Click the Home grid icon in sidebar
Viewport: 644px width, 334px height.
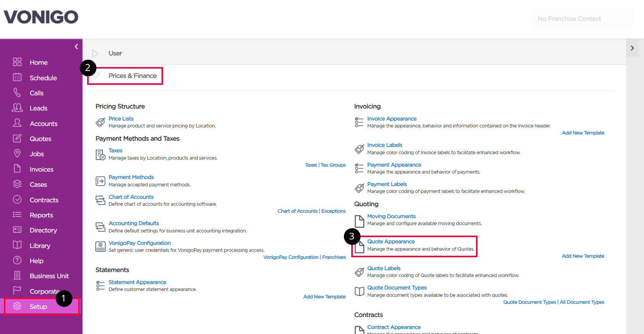17,62
